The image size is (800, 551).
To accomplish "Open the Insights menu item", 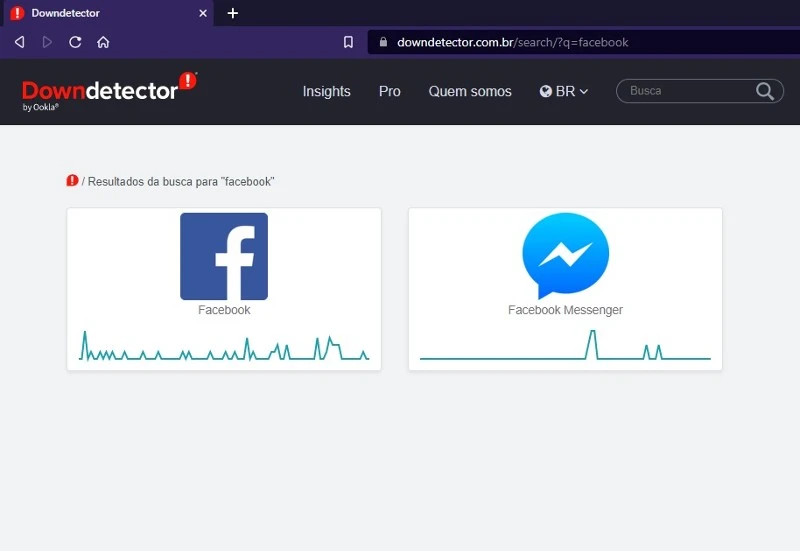I will [x=327, y=91].
